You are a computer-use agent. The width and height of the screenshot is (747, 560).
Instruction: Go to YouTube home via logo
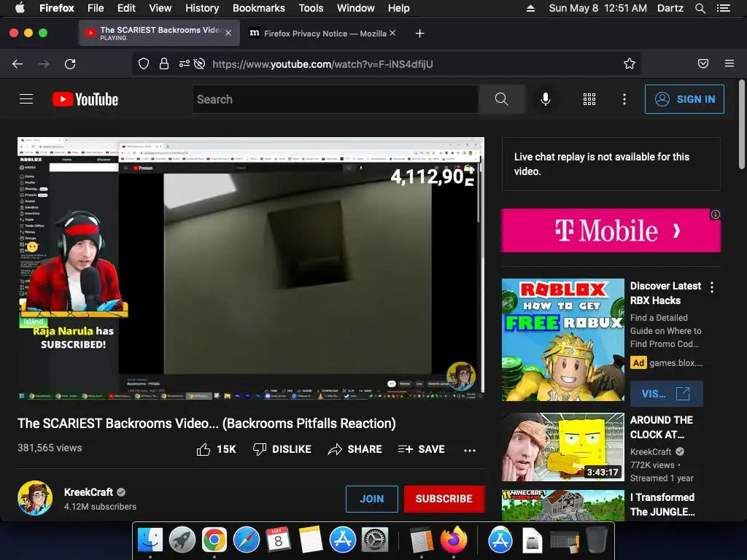[85, 99]
